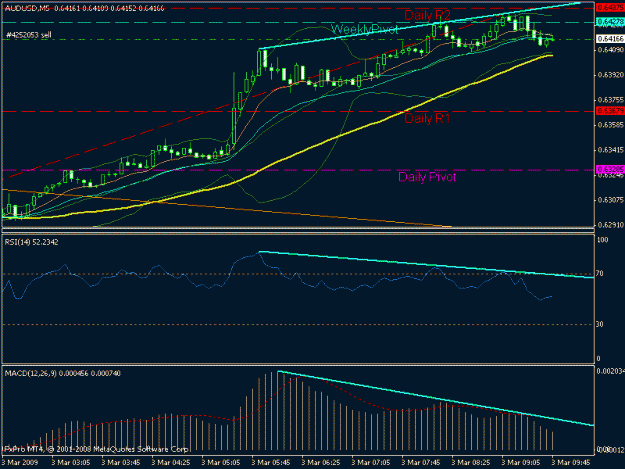The width and height of the screenshot is (625, 469).
Task: Select the Daily Pivot label
Action: [x=426, y=177]
